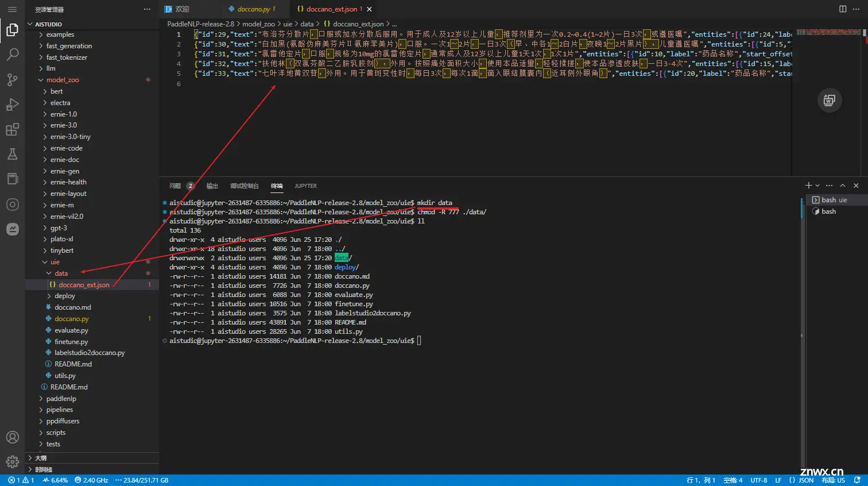Expand the fast_generation folder

[92, 46]
